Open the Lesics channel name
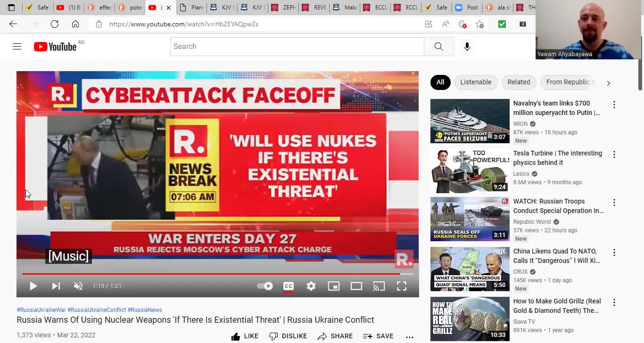 [x=521, y=174]
